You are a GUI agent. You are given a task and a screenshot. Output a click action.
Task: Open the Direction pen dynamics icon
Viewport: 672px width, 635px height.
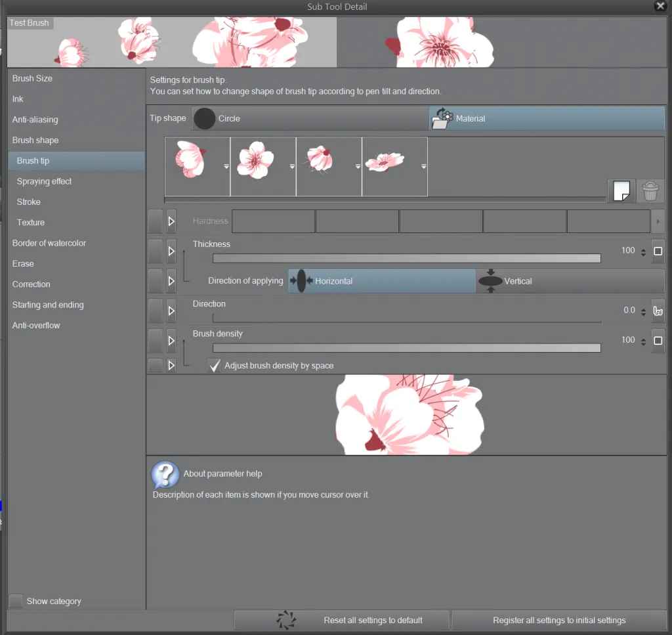(658, 310)
